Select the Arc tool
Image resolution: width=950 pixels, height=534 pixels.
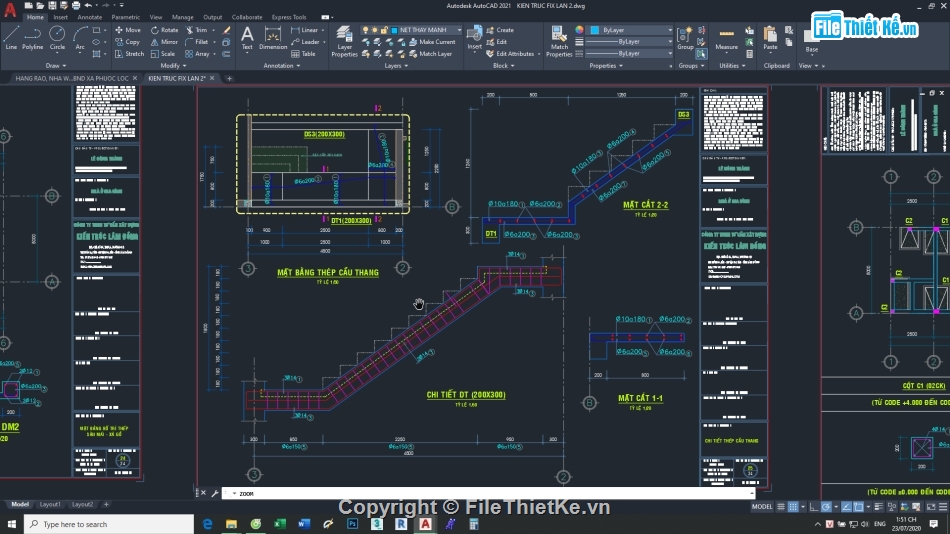pos(80,38)
